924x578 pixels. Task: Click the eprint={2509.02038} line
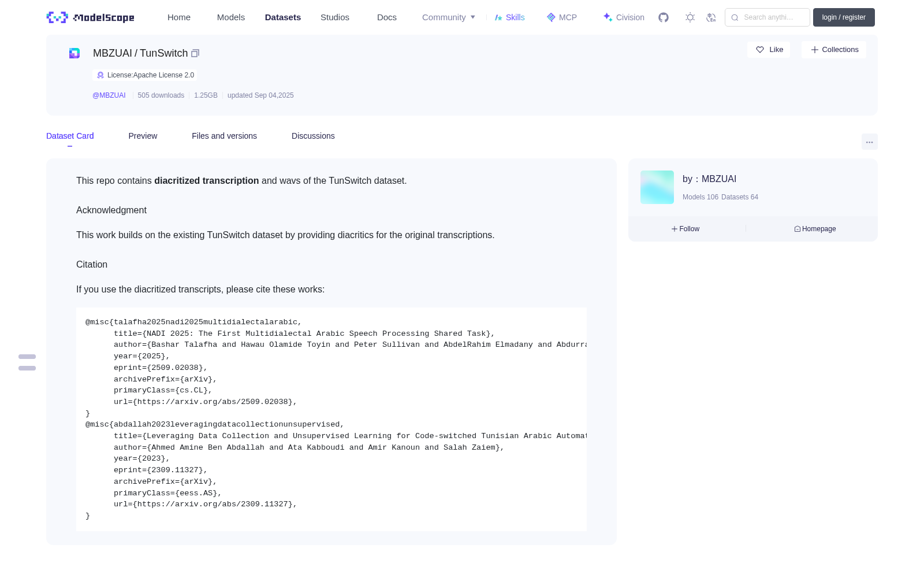[x=161, y=368]
